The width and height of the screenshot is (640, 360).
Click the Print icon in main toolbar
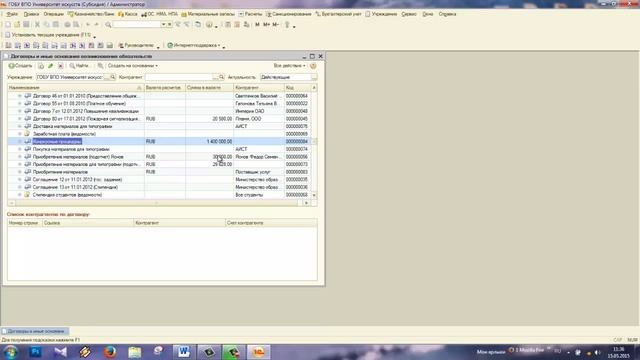pyautogui.click(x=67, y=24)
